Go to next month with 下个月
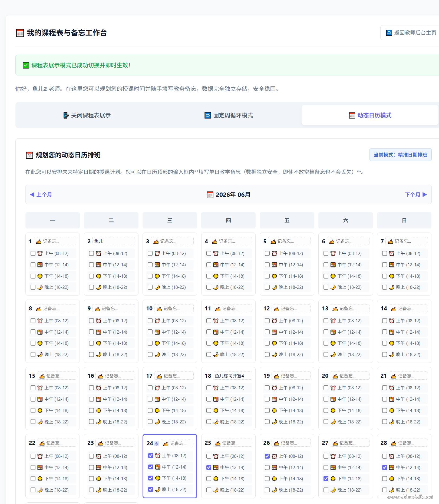Image resolution: width=439 pixels, height=504 pixels. (416, 195)
